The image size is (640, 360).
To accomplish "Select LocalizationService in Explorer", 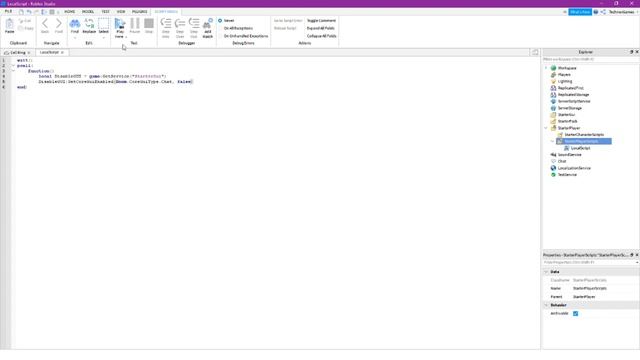I will pyautogui.click(x=574, y=168).
